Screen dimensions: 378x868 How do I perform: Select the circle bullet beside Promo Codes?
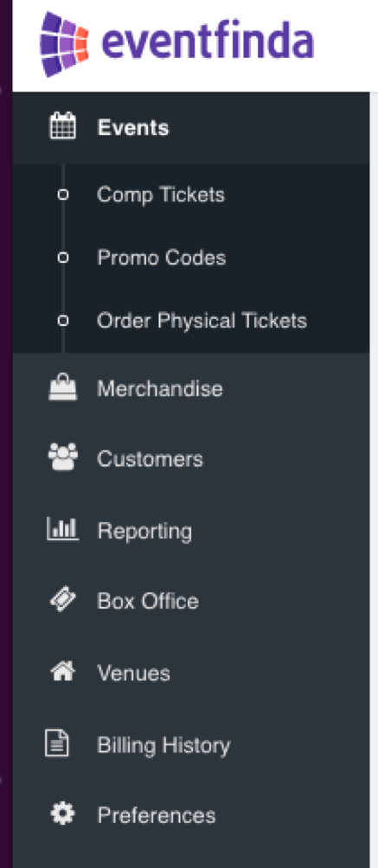[63, 258]
